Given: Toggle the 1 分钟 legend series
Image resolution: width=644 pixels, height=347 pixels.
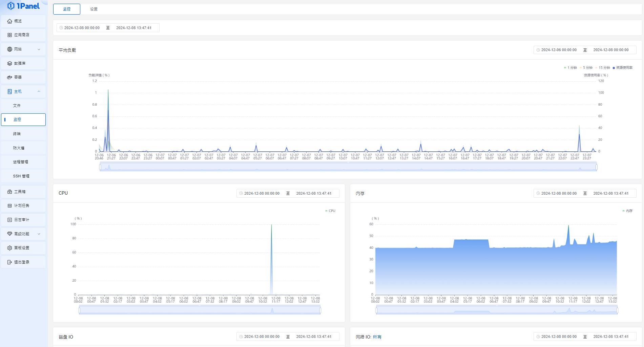Looking at the screenshot, I should [570, 68].
